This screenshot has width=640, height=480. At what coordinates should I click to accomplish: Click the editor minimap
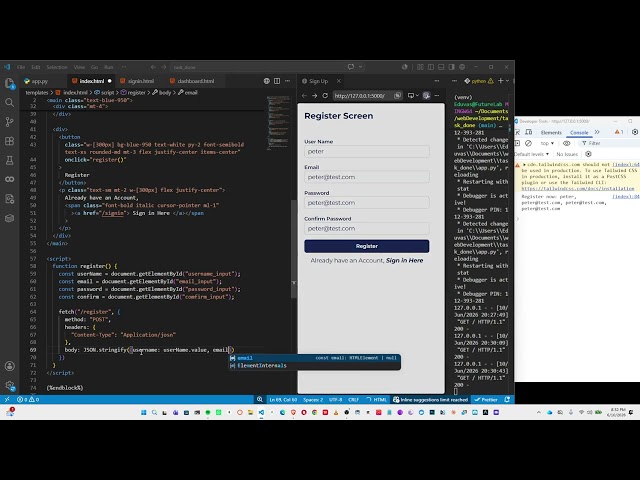(279, 122)
